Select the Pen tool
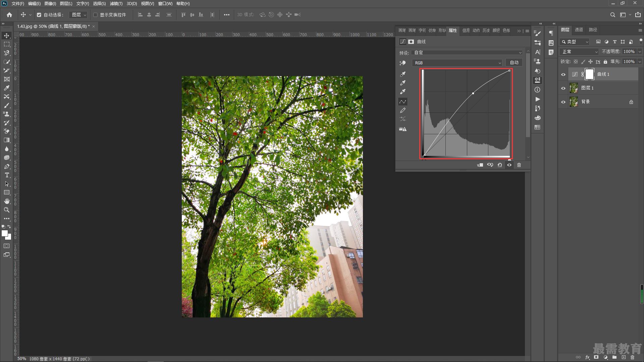The width and height of the screenshot is (644, 362). coord(7,166)
